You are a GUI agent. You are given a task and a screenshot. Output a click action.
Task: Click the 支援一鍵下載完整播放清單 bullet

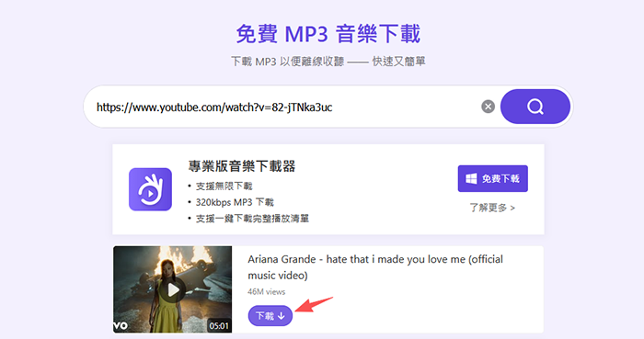(252, 219)
